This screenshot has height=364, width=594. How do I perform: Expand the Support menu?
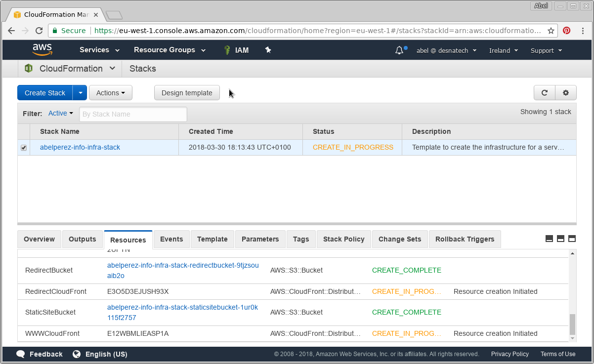547,50
